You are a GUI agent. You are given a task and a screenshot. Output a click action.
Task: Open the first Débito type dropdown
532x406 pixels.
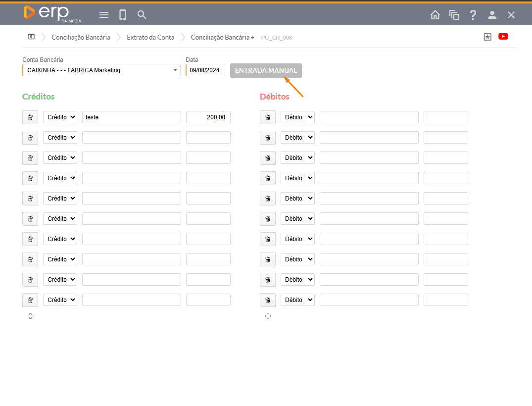[297, 117]
